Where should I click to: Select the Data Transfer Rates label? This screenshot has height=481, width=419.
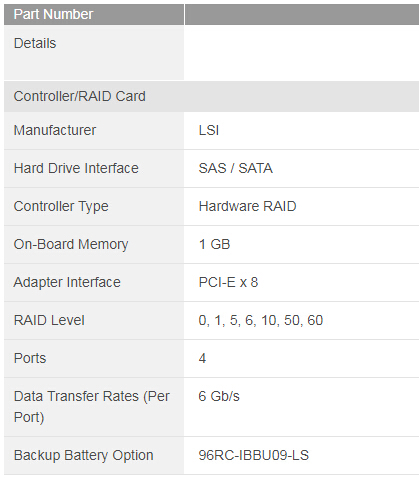92,407
